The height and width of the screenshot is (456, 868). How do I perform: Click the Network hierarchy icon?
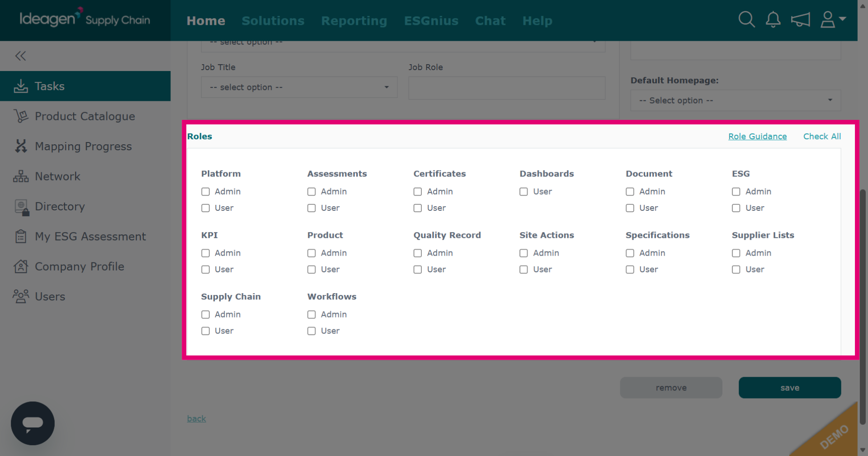[x=21, y=176]
